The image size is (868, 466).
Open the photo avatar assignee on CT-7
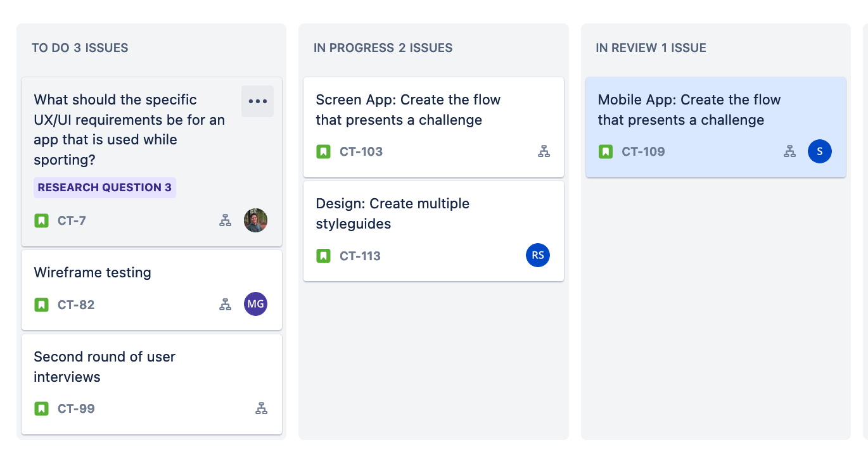pyautogui.click(x=255, y=220)
